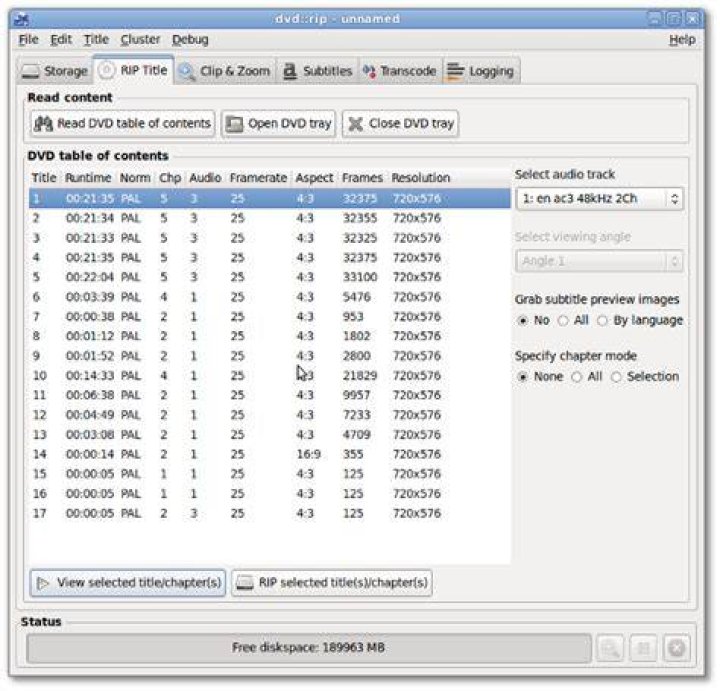The image size is (720, 691).
Task: Click the disabled cancel button in Status bar
Action: pyautogui.click(x=677, y=648)
